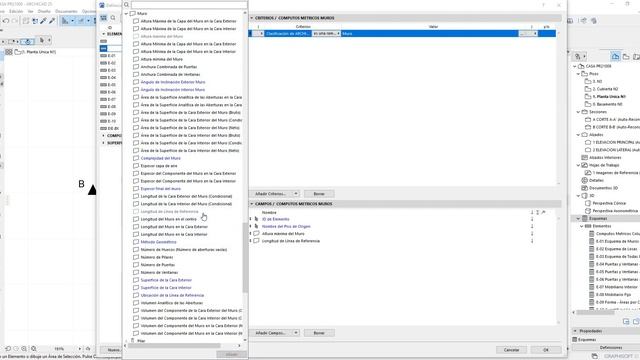Check 'Número de Puertas' field checkbox
The width and height of the screenshot is (640, 360).
click(136, 265)
